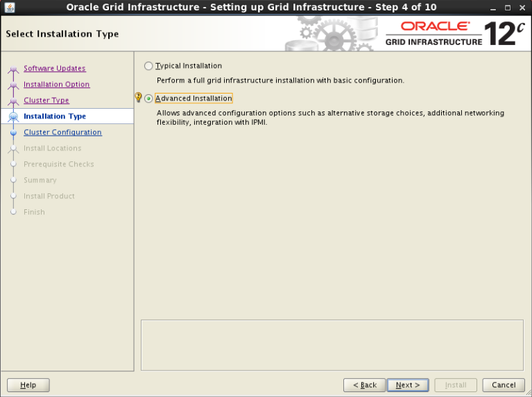Screen dimensions: 532x397
Task: Click the Install Product step label
Action: pyautogui.click(x=49, y=196)
